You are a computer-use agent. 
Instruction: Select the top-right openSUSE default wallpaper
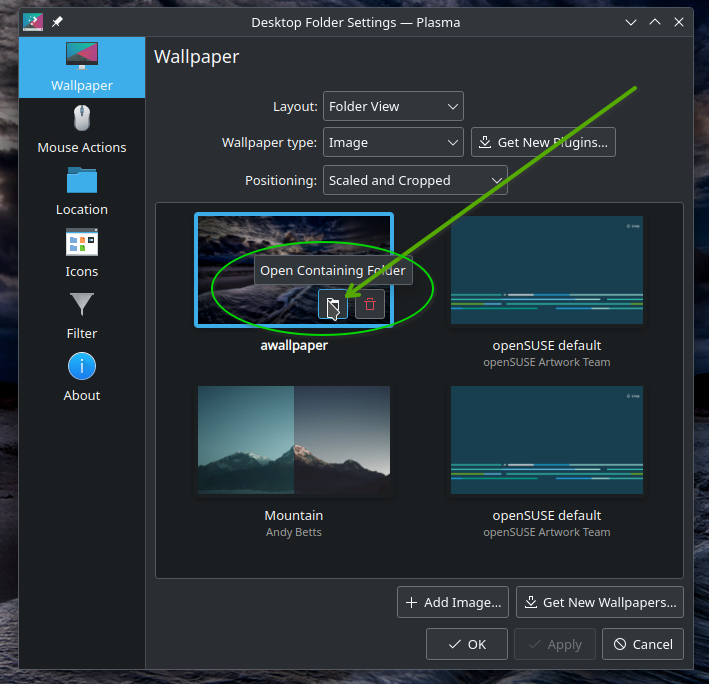[x=546, y=270]
